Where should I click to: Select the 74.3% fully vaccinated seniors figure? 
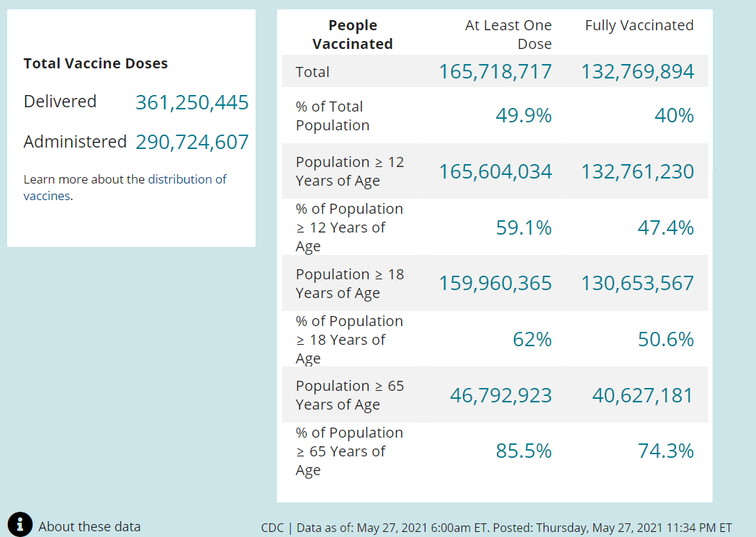665,451
